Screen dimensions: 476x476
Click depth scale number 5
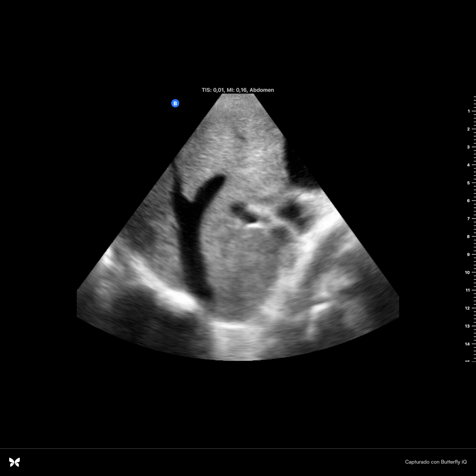(x=468, y=183)
